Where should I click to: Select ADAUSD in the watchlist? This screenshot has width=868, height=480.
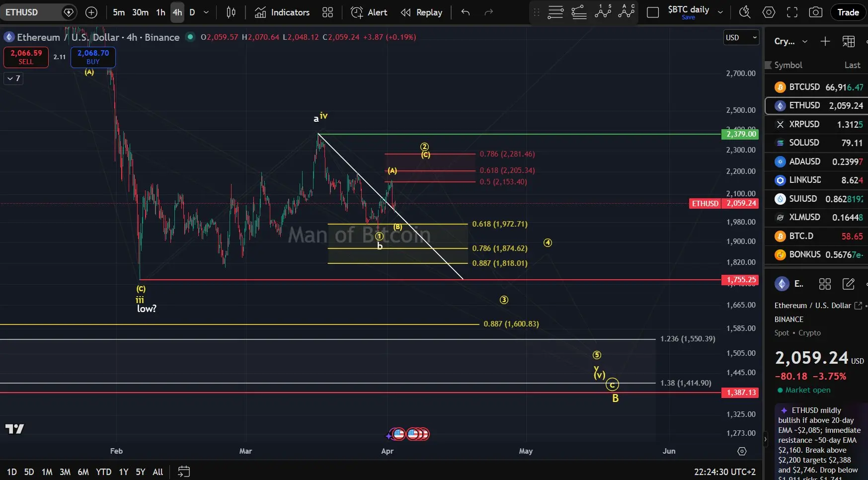816,161
